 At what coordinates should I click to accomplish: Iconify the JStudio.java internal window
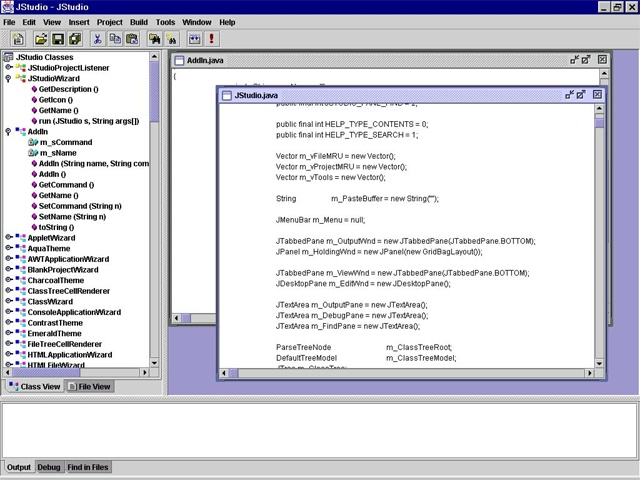coord(570,95)
